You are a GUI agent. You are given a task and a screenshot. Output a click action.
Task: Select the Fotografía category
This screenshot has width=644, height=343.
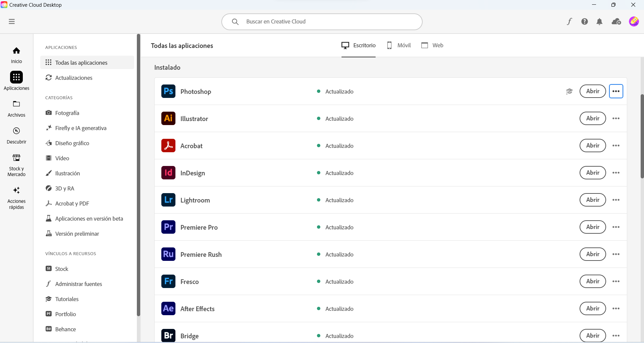(67, 113)
